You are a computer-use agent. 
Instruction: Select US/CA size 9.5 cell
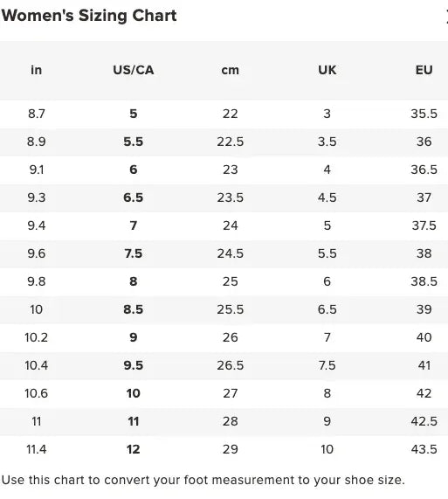(x=134, y=365)
